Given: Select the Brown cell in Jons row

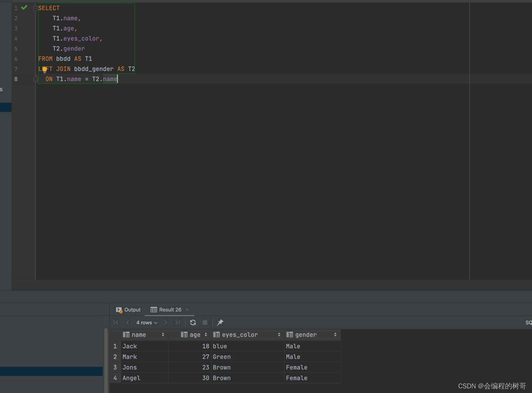Looking at the screenshot, I should (248, 367).
